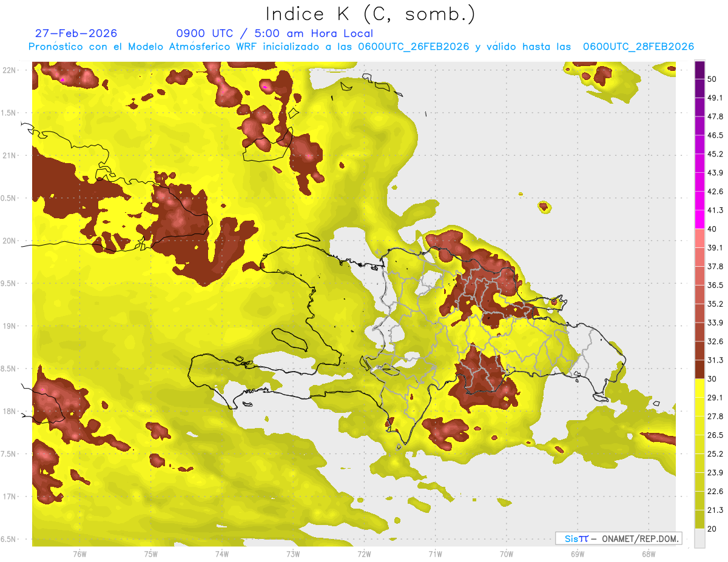Click the "SisTT - ONAMET/REP.DOM." credit box

coord(618,538)
